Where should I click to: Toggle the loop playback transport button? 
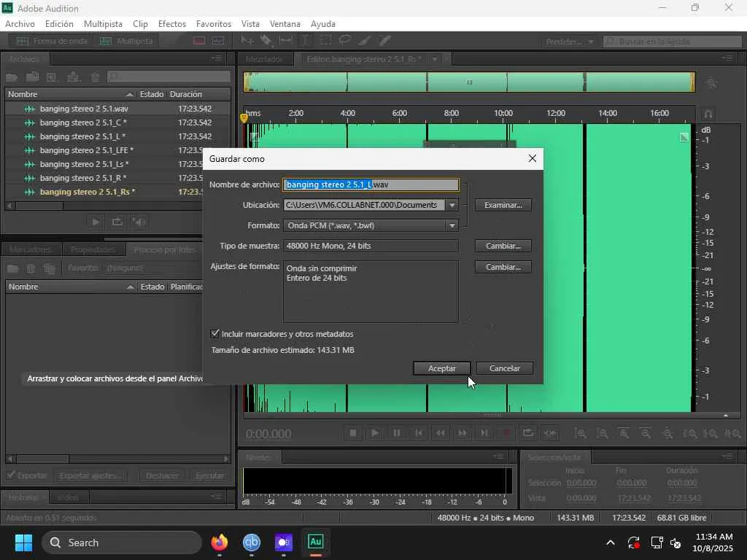tap(528, 433)
